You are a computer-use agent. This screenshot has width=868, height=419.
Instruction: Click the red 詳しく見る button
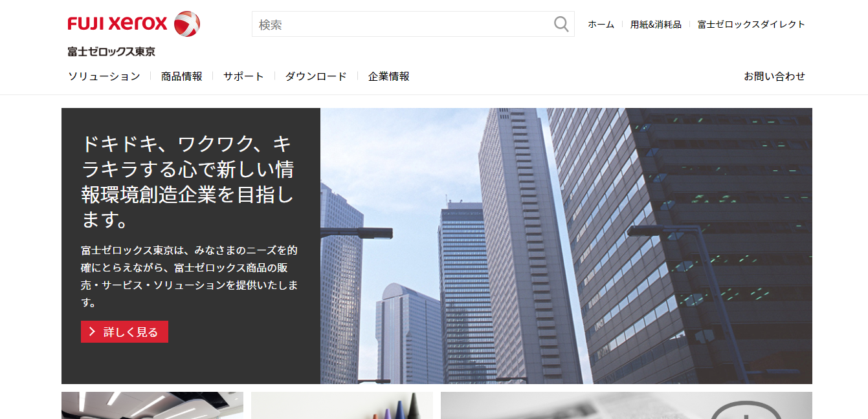124,332
